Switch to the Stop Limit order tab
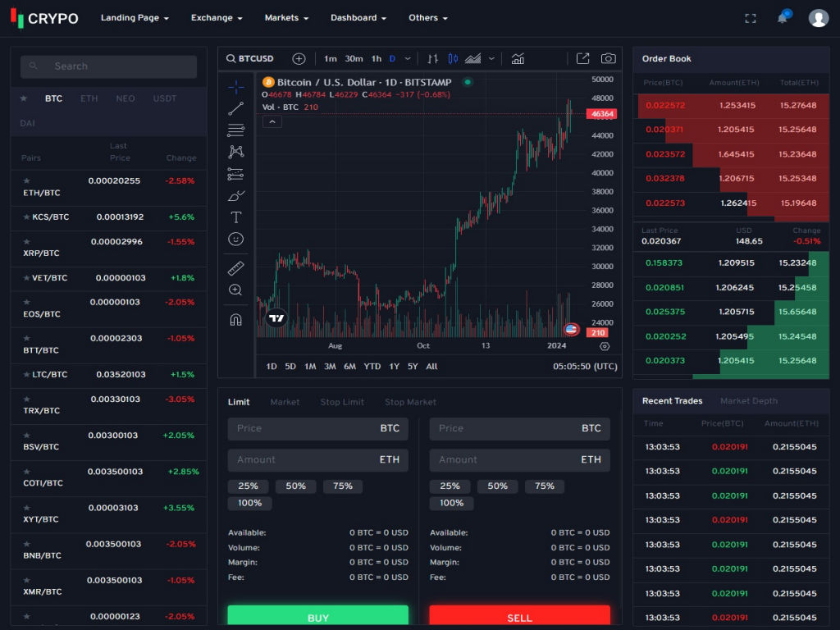Viewport: 840px width, 630px height. pyautogui.click(x=342, y=402)
